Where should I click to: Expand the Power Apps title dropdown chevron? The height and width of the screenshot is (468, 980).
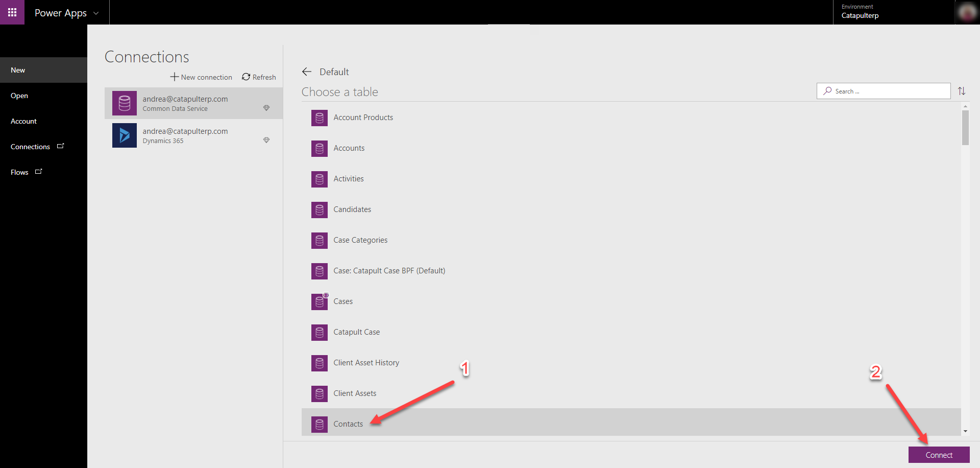tap(96, 13)
